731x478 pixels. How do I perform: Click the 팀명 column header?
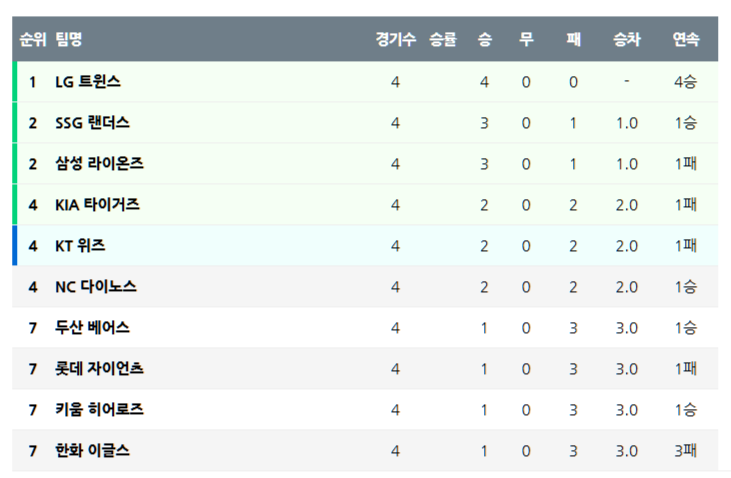69,40
